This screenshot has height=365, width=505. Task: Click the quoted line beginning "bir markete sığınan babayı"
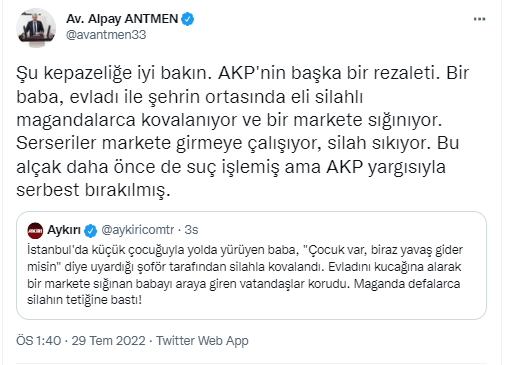click(244, 283)
